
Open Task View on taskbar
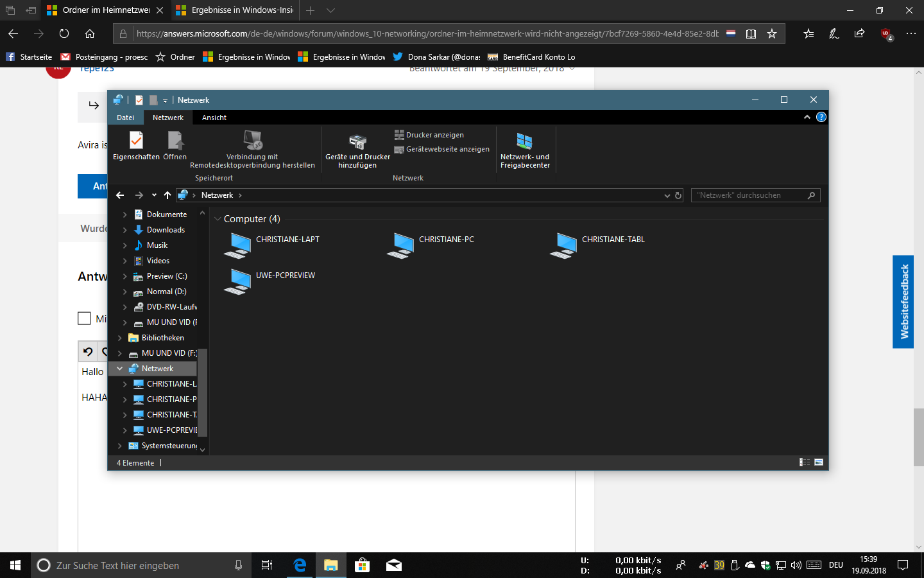pyautogui.click(x=267, y=565)
